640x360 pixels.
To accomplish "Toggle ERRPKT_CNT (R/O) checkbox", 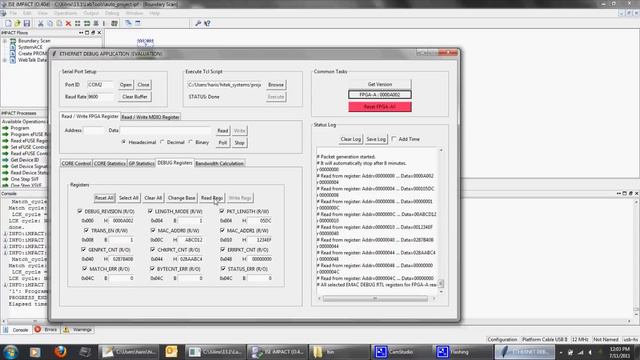I will tap(223, 249).
